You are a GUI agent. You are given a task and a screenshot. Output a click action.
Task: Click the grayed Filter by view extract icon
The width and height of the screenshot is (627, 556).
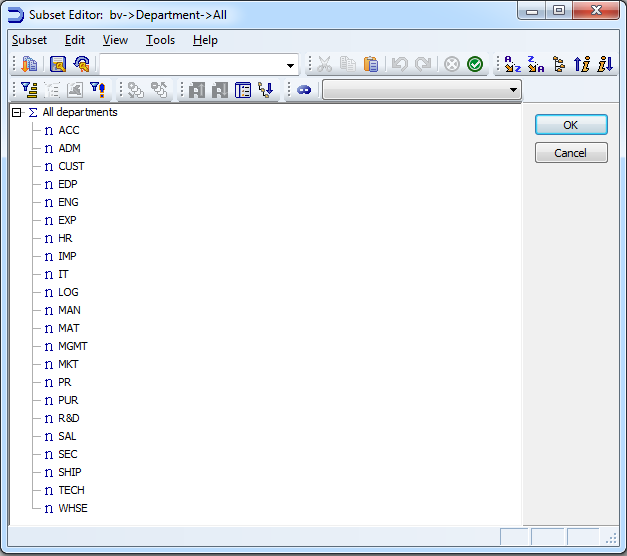point(75,90)
